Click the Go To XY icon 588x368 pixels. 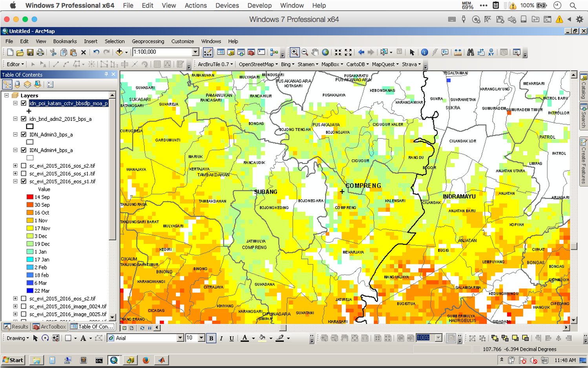(x=491, y=52)
